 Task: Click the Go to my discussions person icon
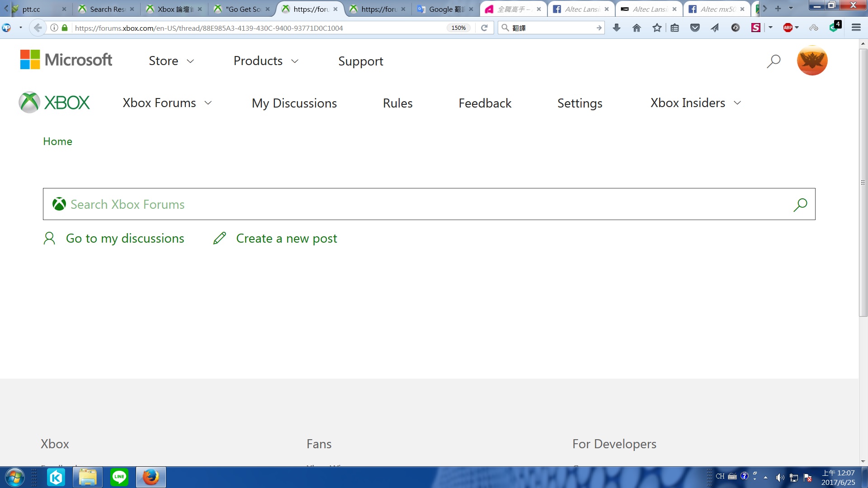click(49, 238)
